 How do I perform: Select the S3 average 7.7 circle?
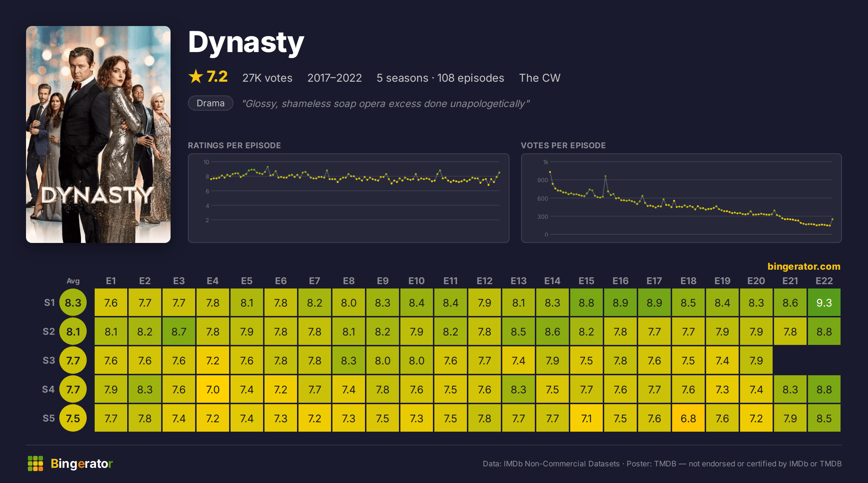[73, 360]
